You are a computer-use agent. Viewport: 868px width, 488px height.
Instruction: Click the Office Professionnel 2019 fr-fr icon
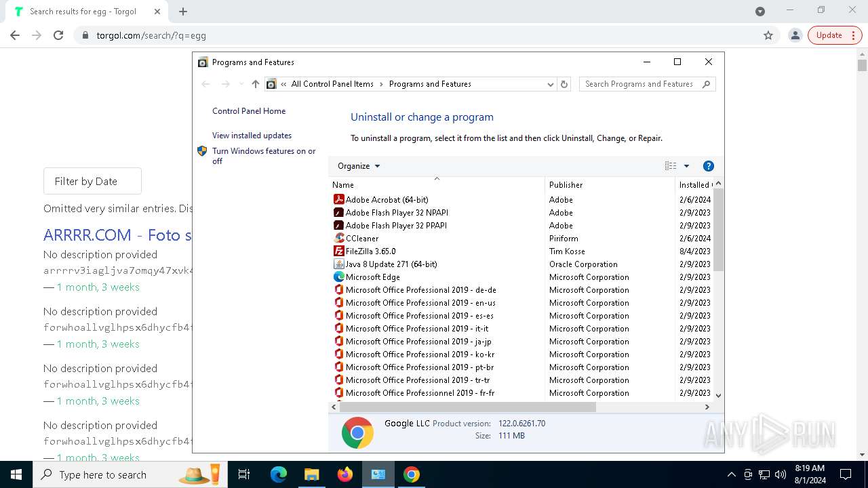(339, 393)
